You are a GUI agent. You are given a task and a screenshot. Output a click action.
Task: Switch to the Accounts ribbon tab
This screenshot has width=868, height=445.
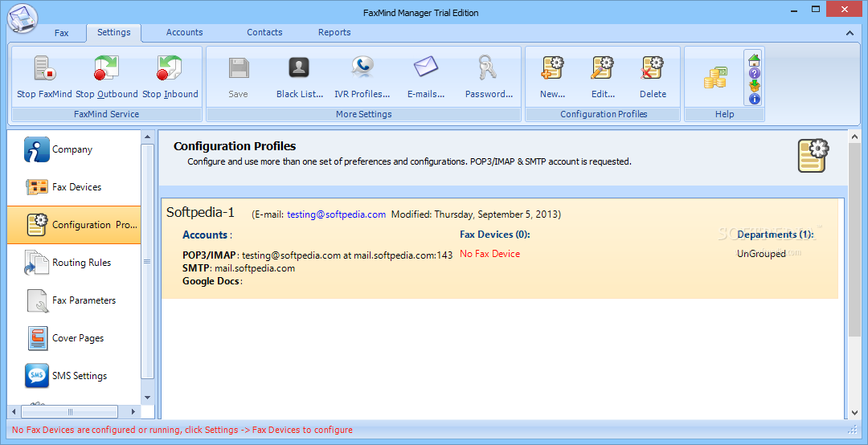[x=184, y=32]
